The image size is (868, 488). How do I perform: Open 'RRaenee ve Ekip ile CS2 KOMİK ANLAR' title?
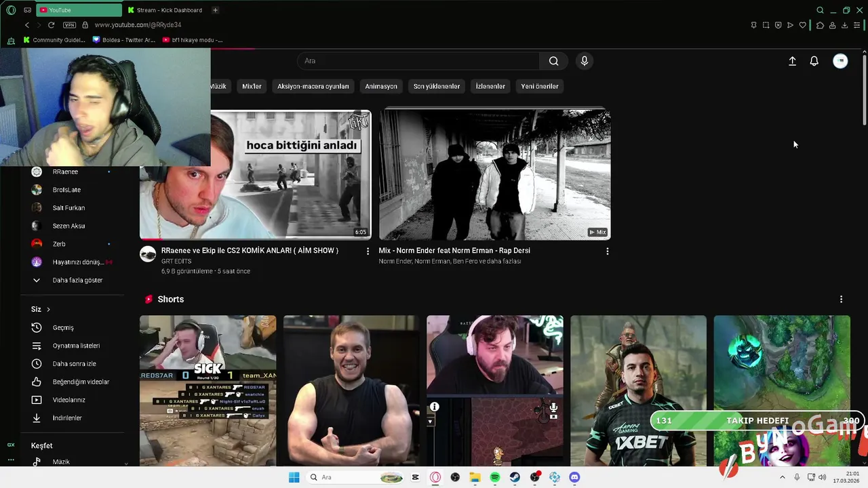pos(250,251)
